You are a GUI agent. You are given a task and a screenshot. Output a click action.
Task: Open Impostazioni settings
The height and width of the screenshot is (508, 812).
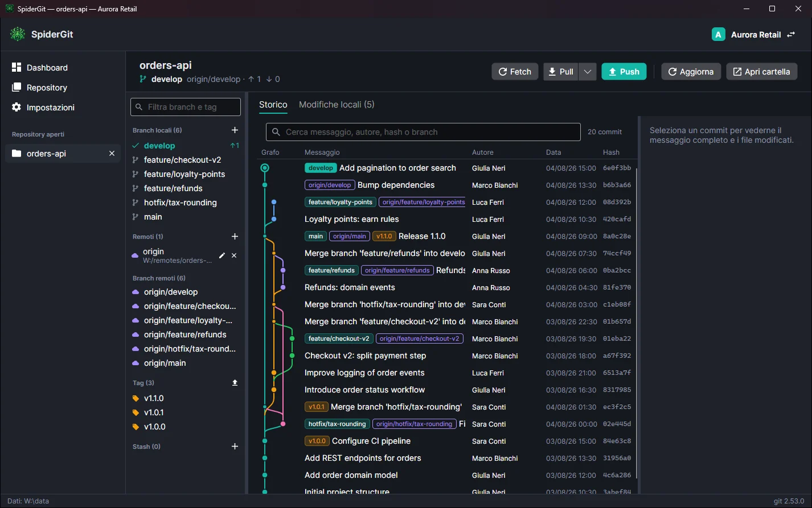pyautogui.click(x=63, y=108)
